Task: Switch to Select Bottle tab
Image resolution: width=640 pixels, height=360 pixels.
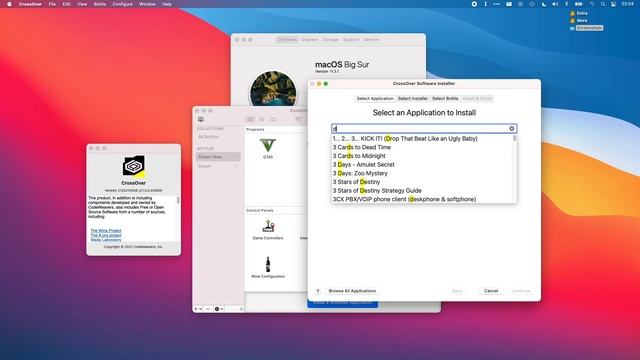Action: click(x=445, y=98)
